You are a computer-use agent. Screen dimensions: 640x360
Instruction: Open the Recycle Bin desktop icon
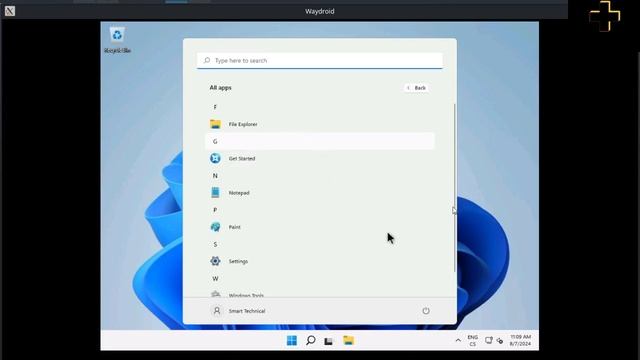click(117, 40)
